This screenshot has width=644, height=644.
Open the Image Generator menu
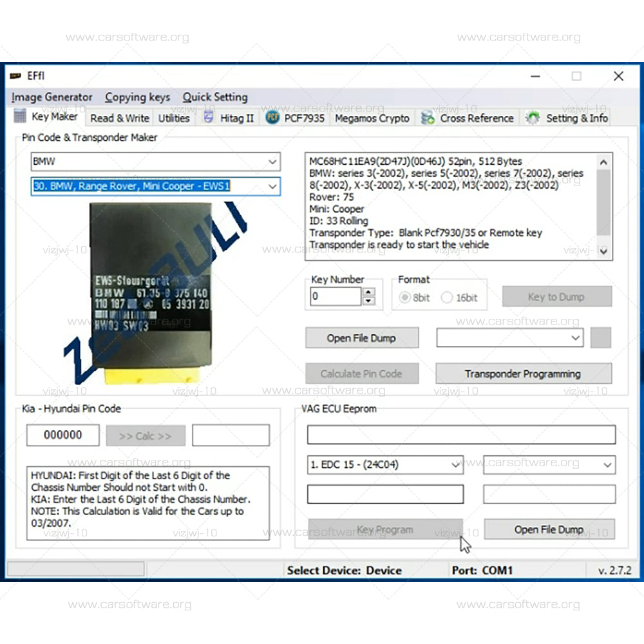(x=52, y=97)
